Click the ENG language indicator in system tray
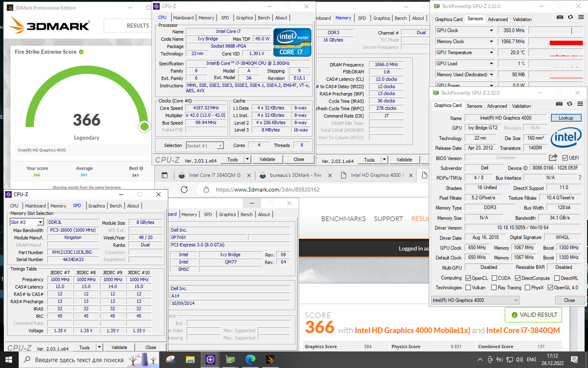 pos(531,359)
